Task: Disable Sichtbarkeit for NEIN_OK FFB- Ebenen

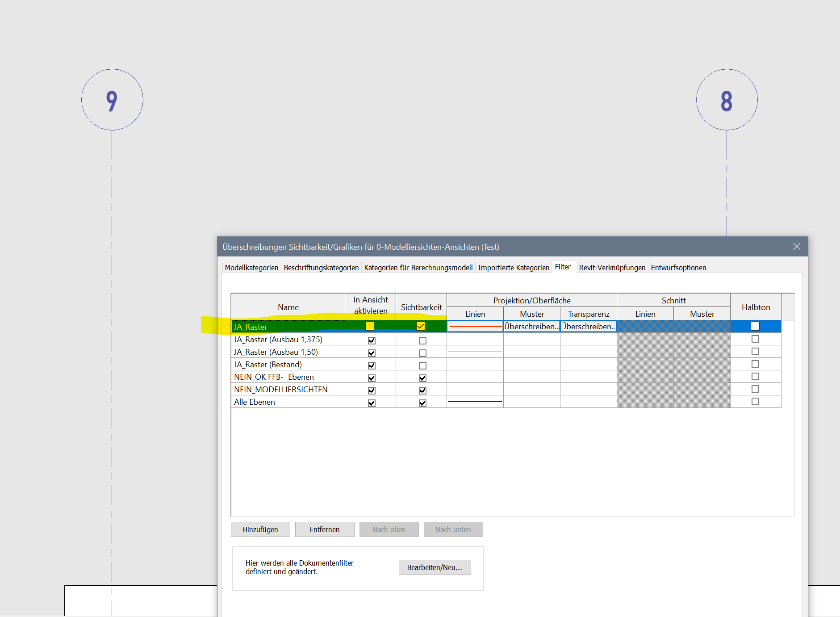Action: click(422, 378)
